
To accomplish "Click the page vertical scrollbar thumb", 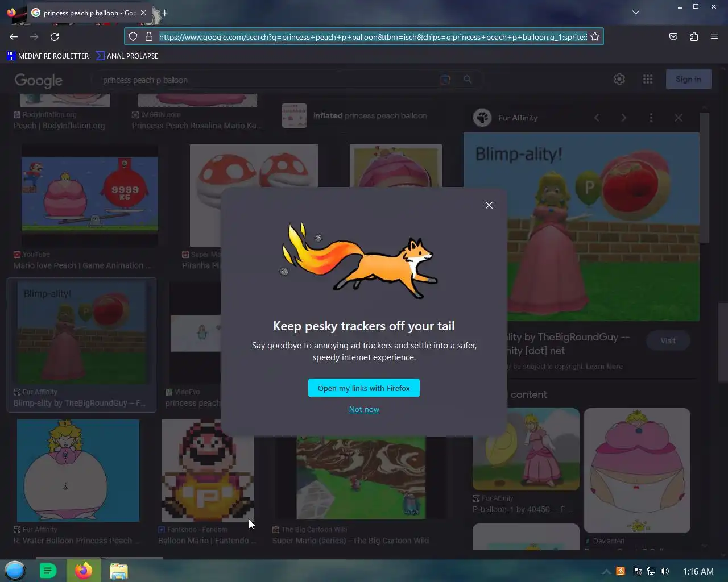I will coord(723,343).
